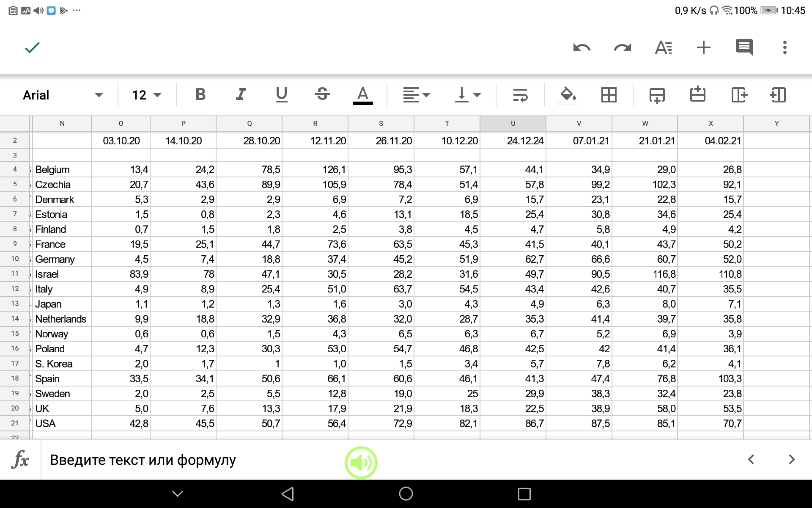
Task: Add a comment using the comment icon
Action: [744, 47]
